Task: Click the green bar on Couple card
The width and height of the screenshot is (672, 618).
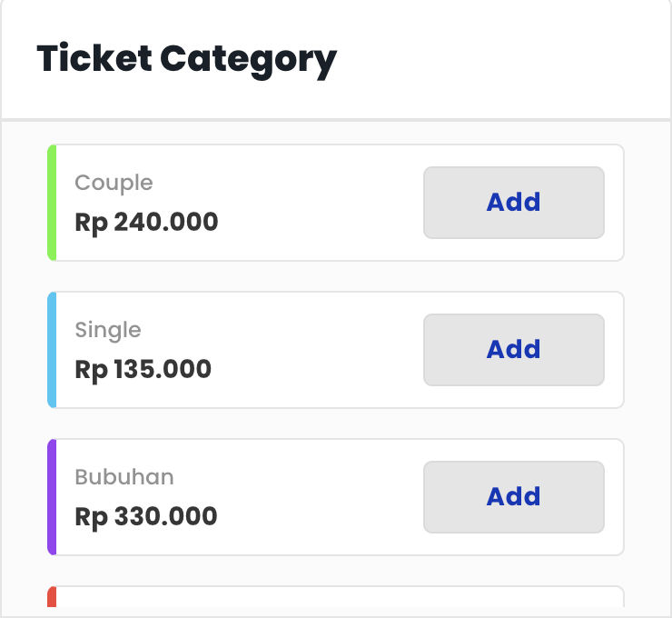Action: (x=52, y=203)
